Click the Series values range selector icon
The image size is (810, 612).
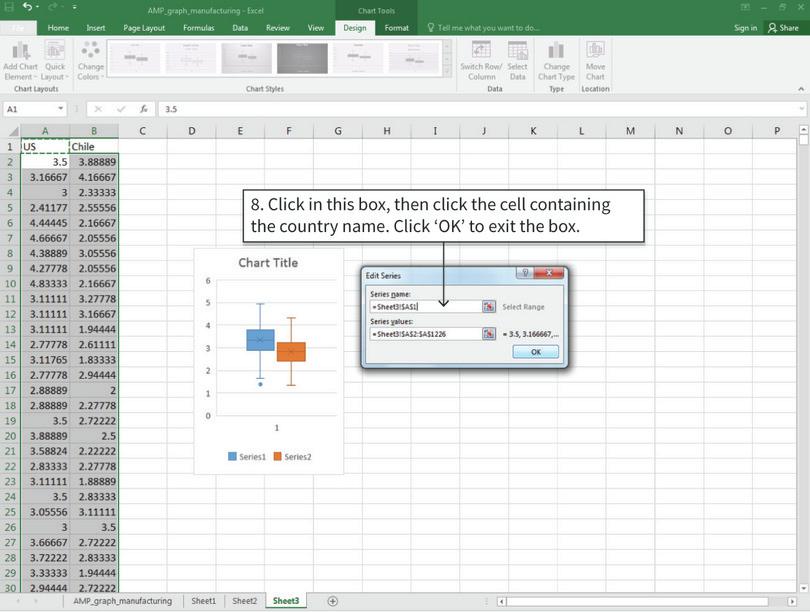point(489,334)
